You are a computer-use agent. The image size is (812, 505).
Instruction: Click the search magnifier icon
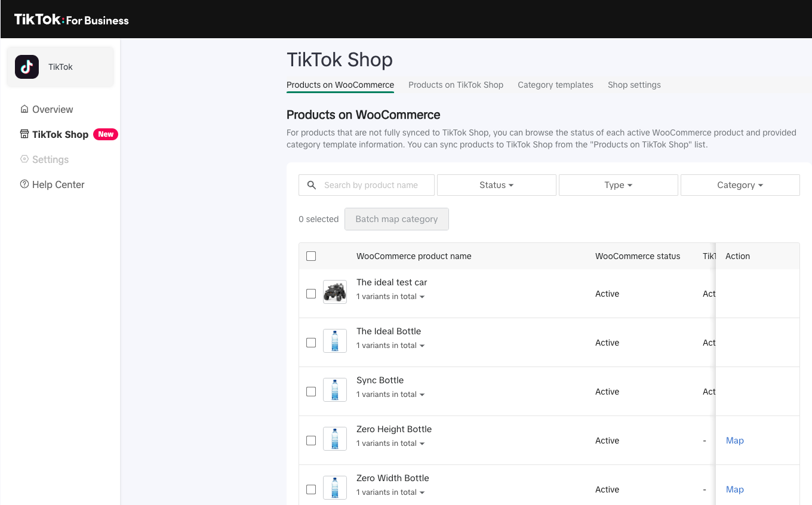312,185
